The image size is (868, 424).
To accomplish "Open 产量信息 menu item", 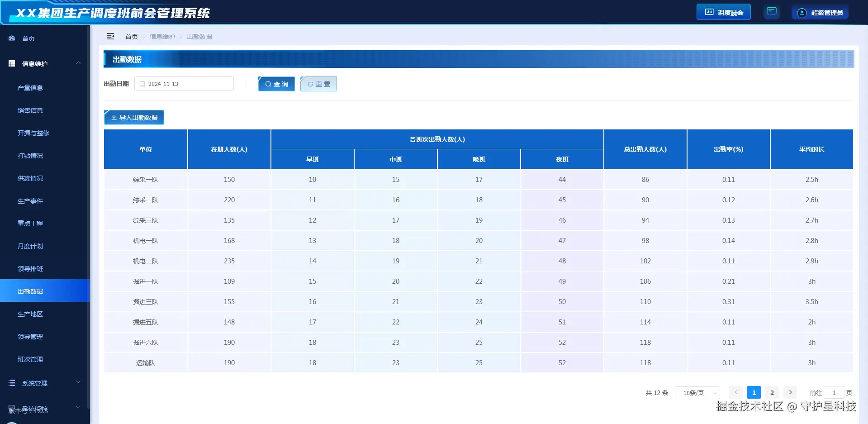I will [x=30, y=88].
